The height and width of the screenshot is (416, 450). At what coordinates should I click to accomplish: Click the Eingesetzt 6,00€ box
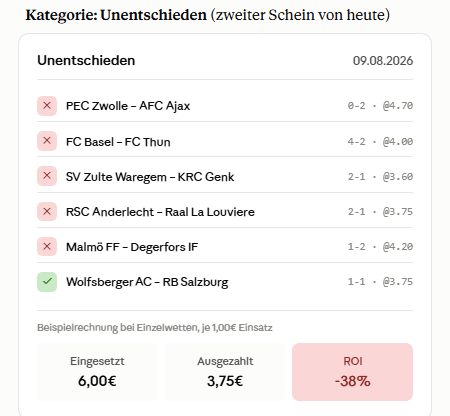pos(97,372)
